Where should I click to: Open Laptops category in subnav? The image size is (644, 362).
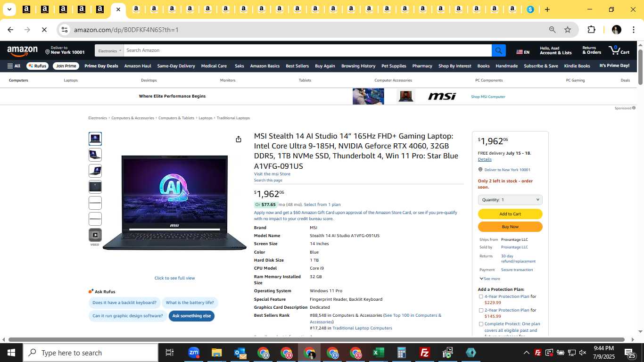click(71, 80)
